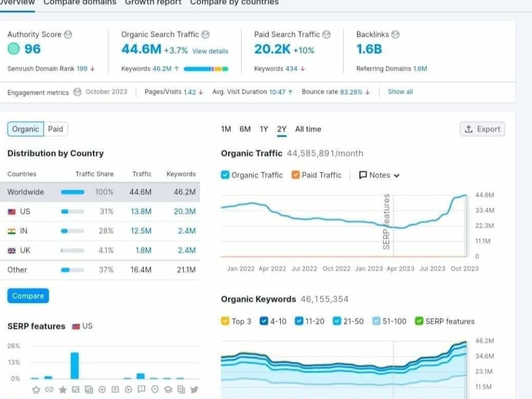Click the Export button
The width and height of the screenshot is (532, 399).
tap(482, 129)
